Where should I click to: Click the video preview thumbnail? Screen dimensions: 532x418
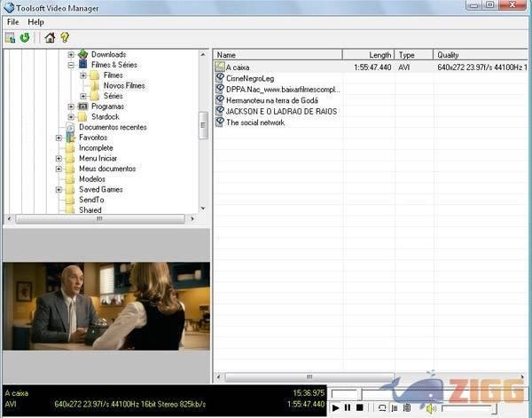106,306
